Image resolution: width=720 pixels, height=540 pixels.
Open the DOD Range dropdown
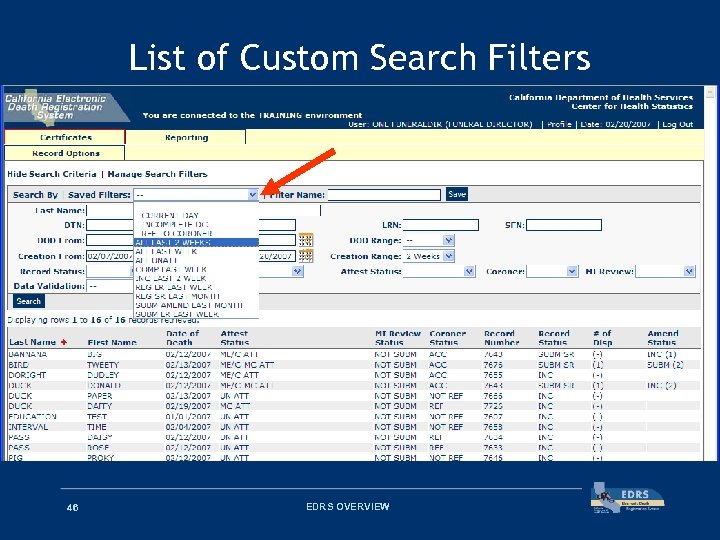coord(449,240)
